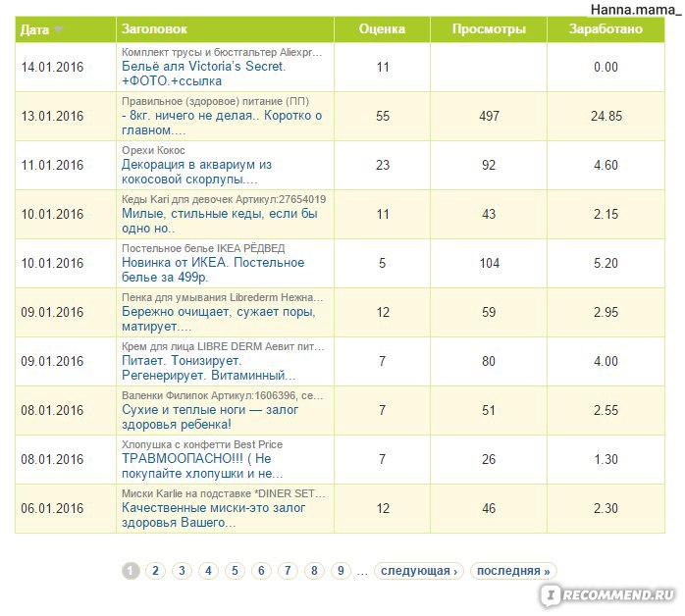
Task: Click date cell 13.01.2016
Action: point(52,116)
